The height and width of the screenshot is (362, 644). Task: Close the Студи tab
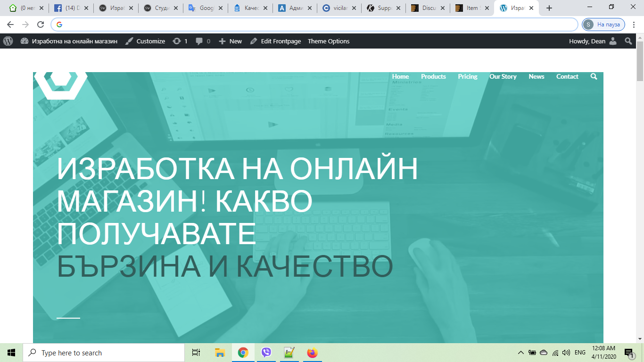[175, 8]
